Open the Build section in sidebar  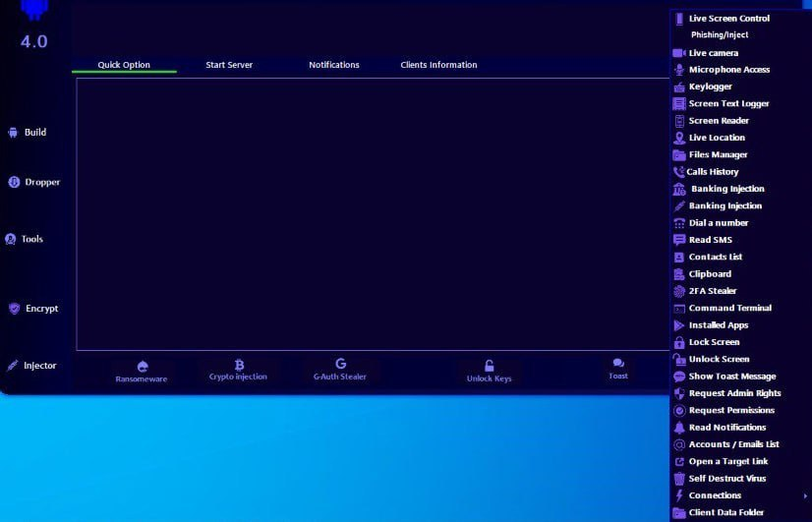(x=28, y=133)
